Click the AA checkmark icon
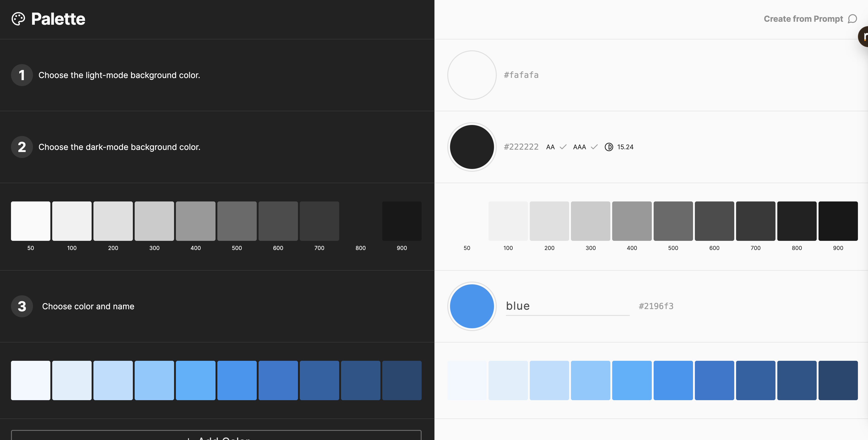 click(x=563, y=147)
